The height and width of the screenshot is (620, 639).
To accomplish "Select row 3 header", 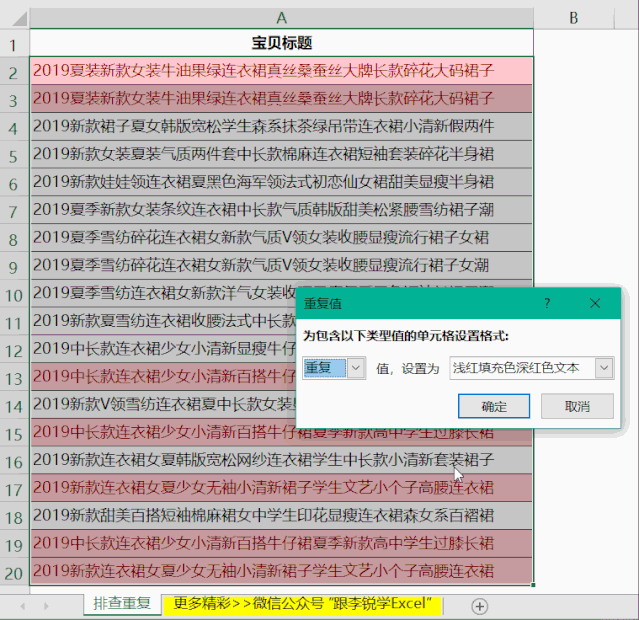I will (14, 100).
